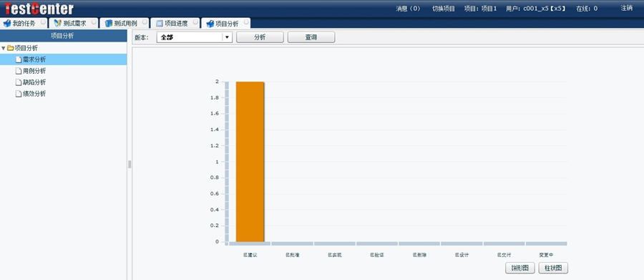Image resolution: width=644 pixels, height=280 pixels.
Task: Switch chart to 柱状图 bar view
Action: pyautogui.click(x=553, y=268)
